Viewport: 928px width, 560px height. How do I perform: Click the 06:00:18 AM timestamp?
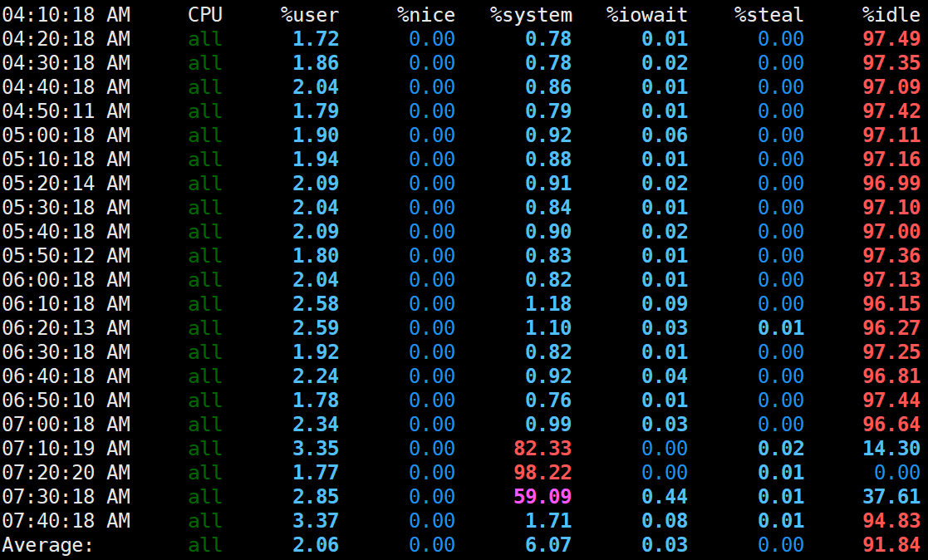coord(66,279)
